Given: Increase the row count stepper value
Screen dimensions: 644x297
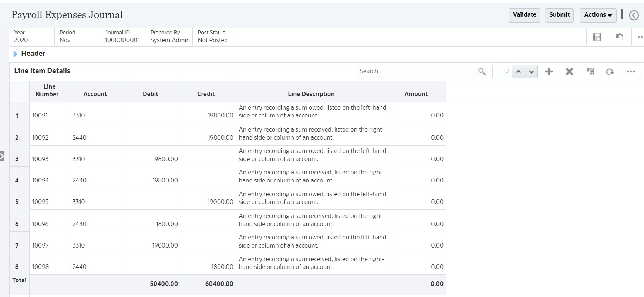Looking at the screenshot, I should [519, 72].
